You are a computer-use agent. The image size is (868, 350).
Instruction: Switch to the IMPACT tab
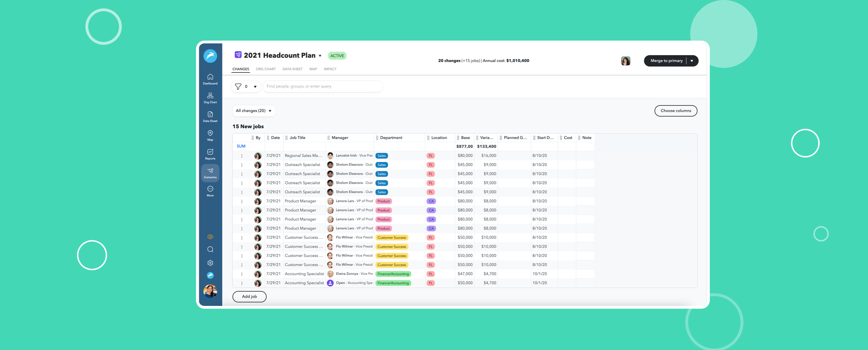pyautogui.click(x=330, y=69)
